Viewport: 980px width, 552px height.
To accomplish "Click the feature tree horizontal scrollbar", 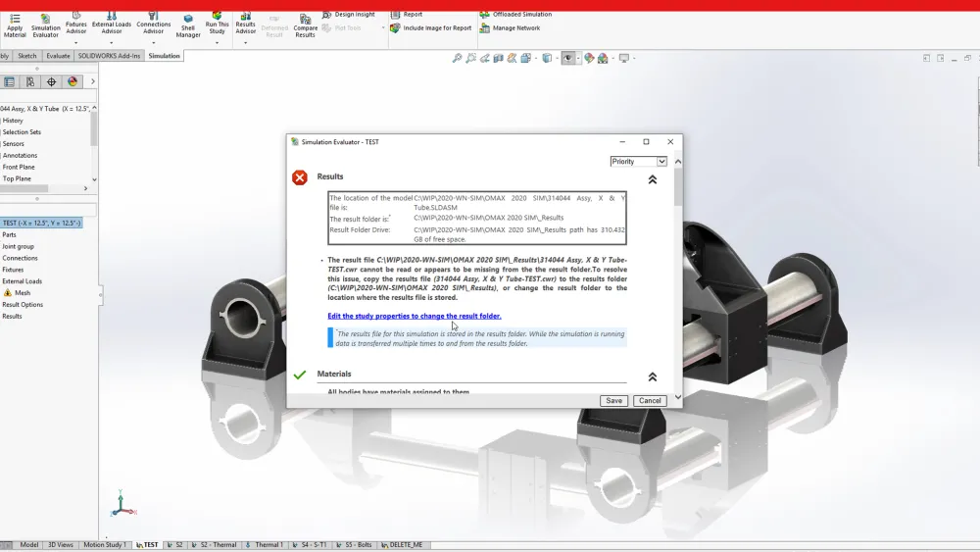I will pyautogui.click(x=24, y=188).
